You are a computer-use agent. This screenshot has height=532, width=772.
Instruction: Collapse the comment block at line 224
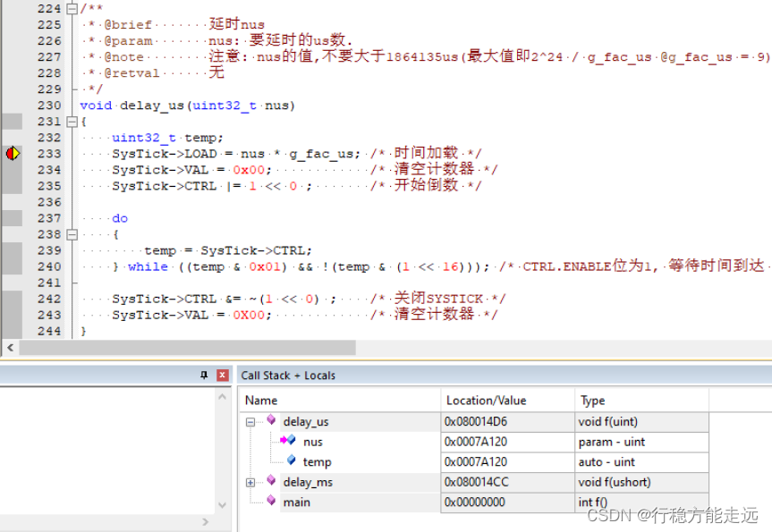point(72,8)
